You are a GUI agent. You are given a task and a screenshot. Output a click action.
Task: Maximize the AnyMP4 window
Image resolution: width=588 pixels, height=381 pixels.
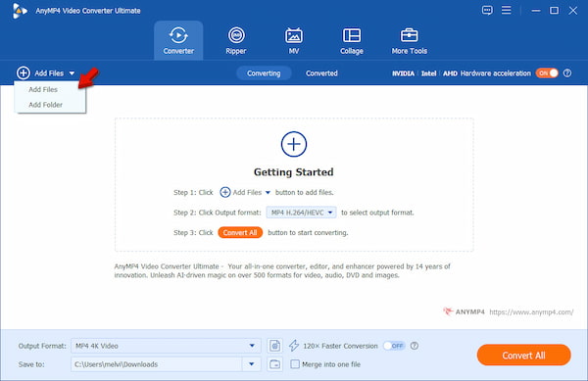coord(554,11)
